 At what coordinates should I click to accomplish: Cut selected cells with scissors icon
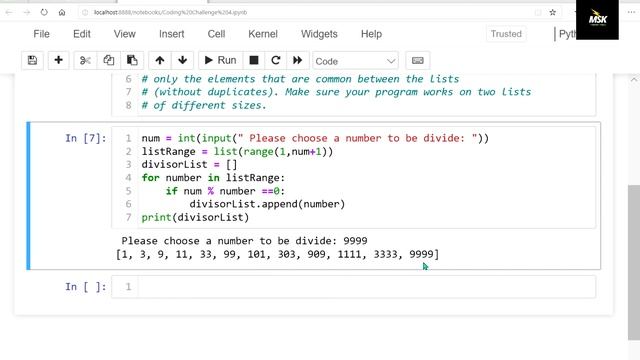click(85, 60)
